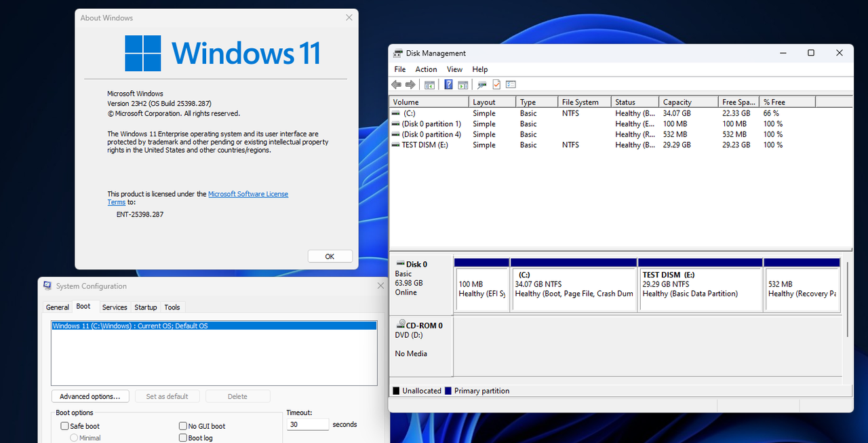Switch to the Services tab in System Configuration

(x=115, y=307)
